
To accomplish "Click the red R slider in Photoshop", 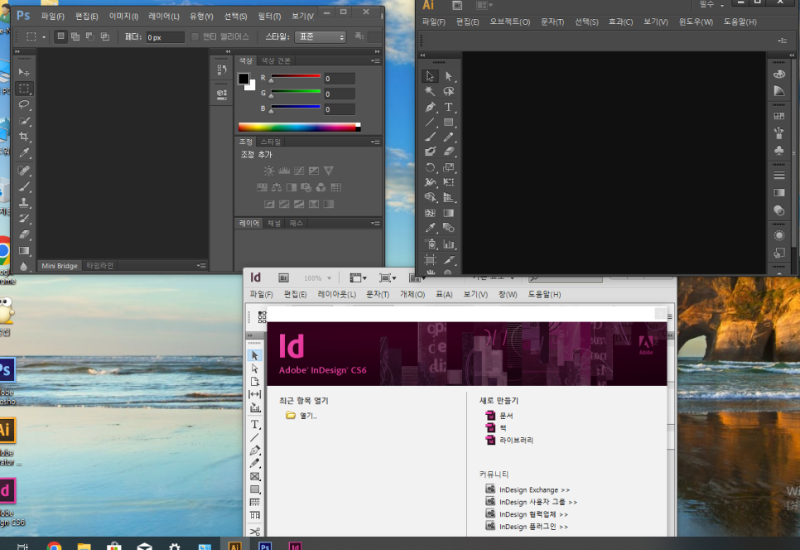I will point(295,77).
